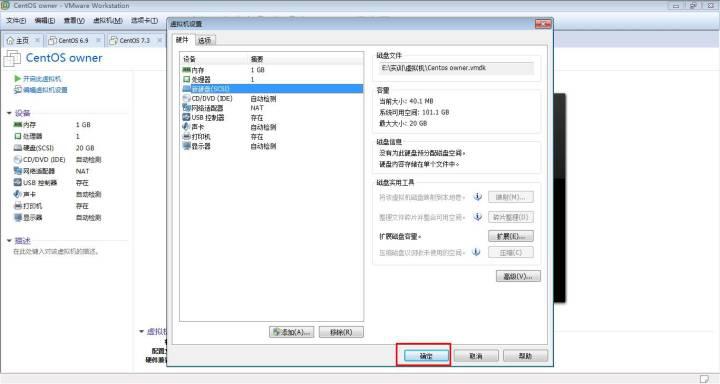Screen dimensions: 720x384
Task: Click message icon in bottom-right status bar
Action: 704,379
